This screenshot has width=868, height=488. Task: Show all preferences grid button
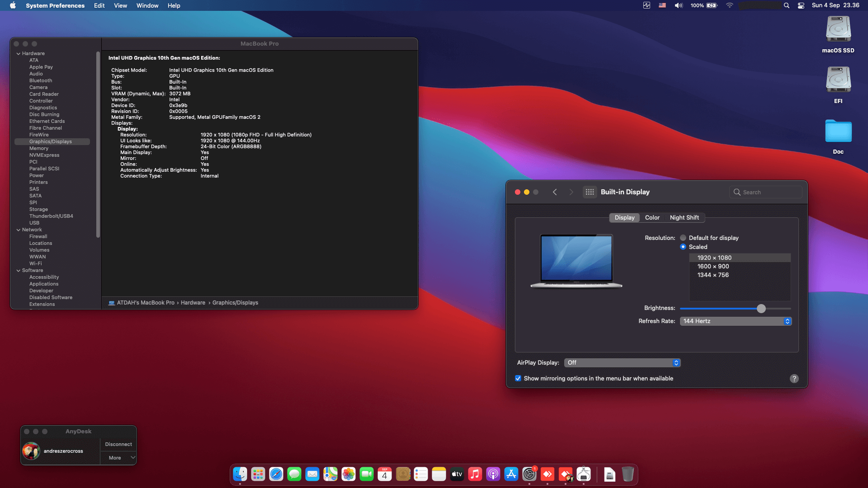(590, 192)
